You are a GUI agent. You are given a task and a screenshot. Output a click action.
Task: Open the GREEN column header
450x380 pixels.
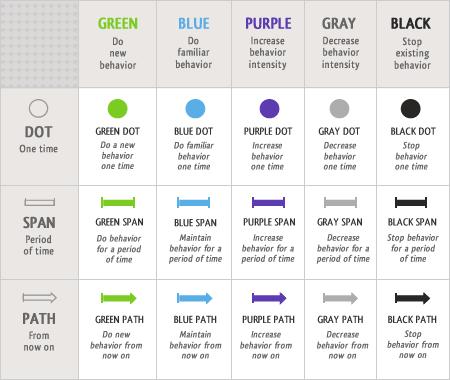click(x=118, y=24)
